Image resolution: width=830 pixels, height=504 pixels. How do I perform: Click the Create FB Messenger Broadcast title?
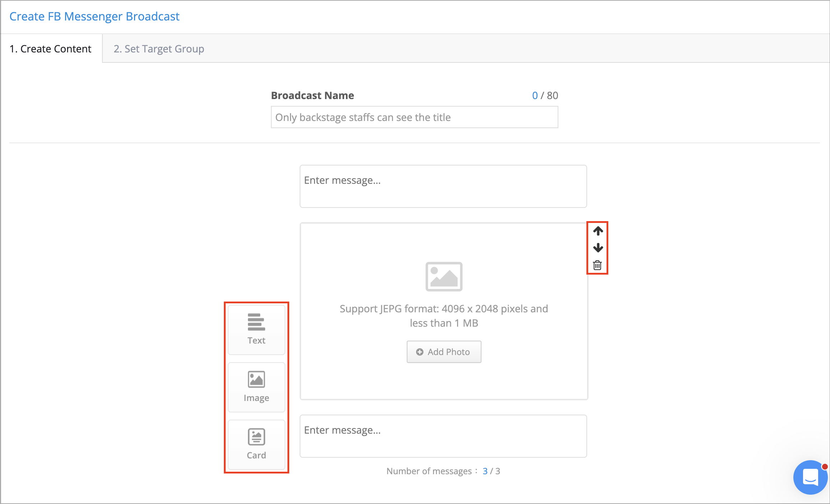click(94, 17)
